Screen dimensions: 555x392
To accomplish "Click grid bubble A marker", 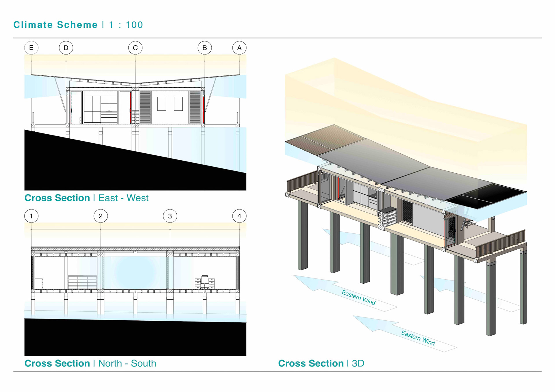I will click(x=239, y=48).
